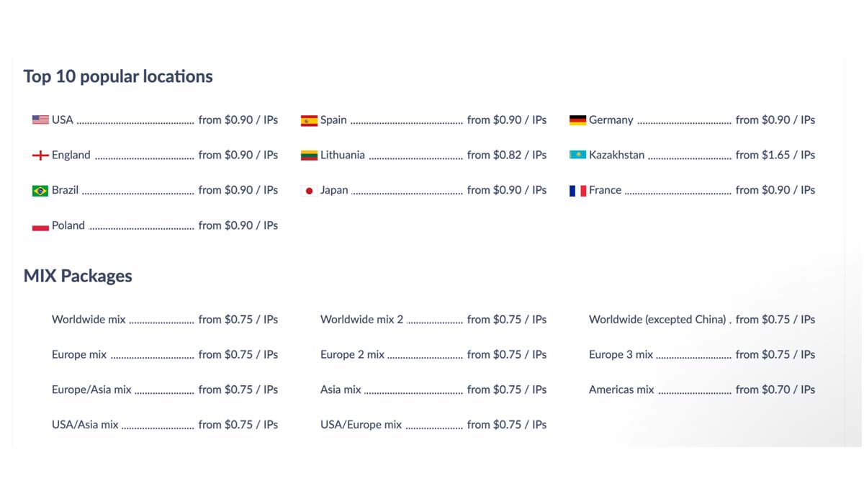Select the USA/Europe mix package
Screen dimensions: 864x504
point(361,426)
